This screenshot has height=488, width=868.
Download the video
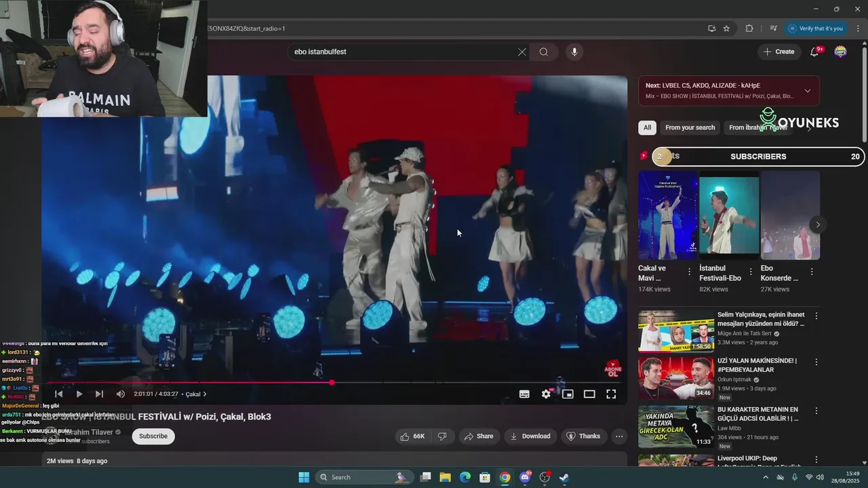click(530, 436)
